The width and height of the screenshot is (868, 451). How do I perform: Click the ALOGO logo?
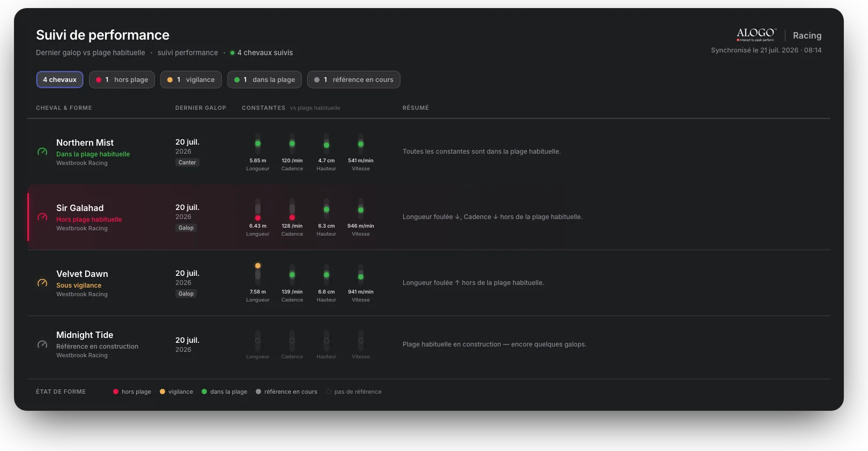pos(756,35)
